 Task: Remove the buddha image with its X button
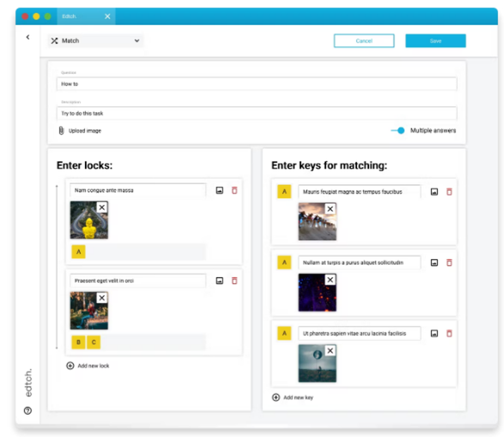[102, 207]
